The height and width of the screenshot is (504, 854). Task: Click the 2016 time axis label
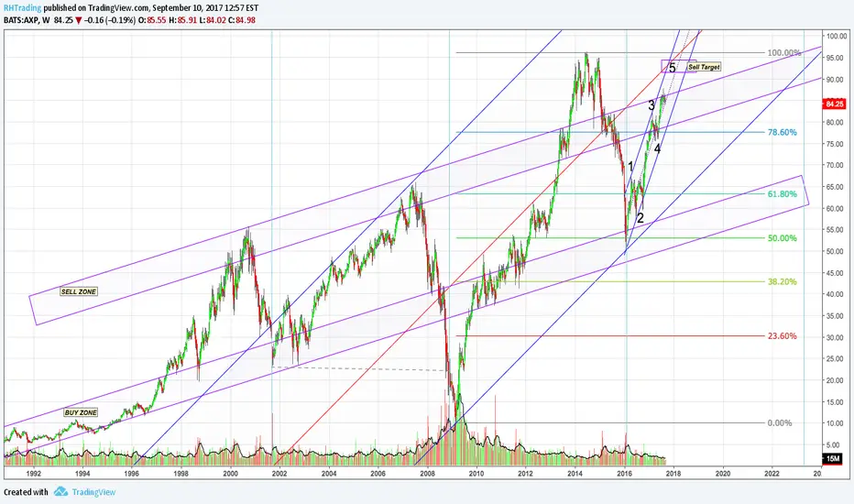pos(625,474)
